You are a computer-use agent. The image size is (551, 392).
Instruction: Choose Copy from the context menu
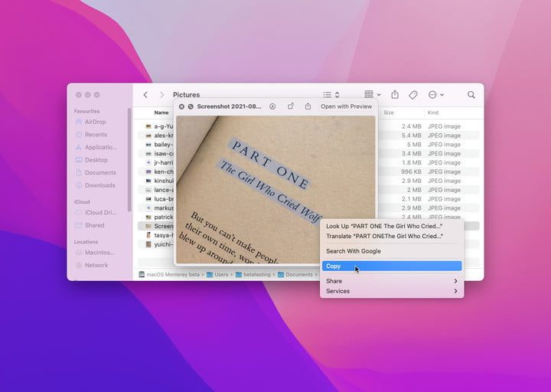pos(391,266)
